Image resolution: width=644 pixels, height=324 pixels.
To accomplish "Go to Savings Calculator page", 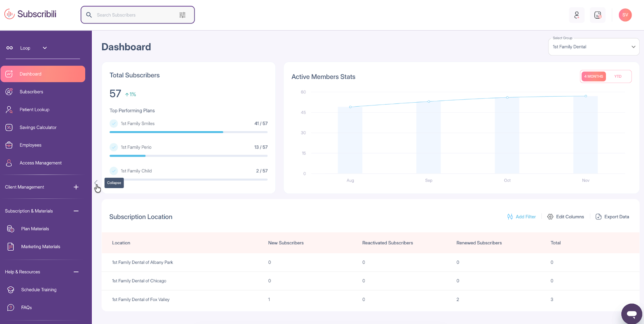I will [x=38, y=128].
